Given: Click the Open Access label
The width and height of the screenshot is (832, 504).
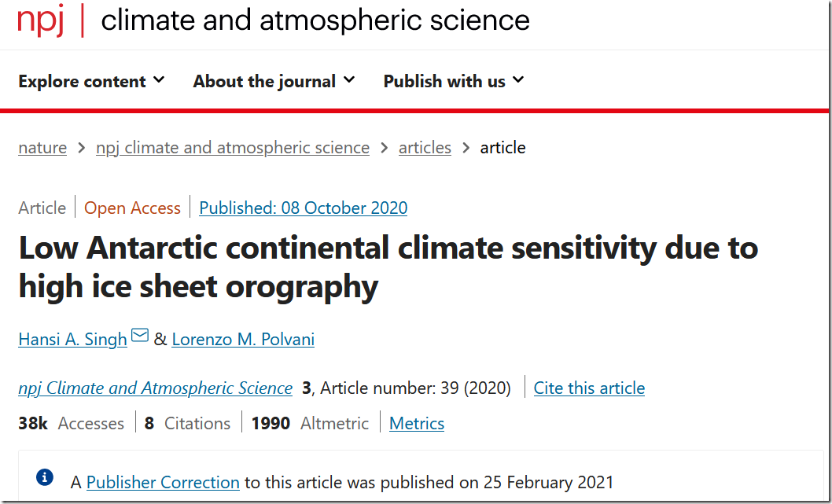Looking at the screenshot, I should (x=132, y=208).
